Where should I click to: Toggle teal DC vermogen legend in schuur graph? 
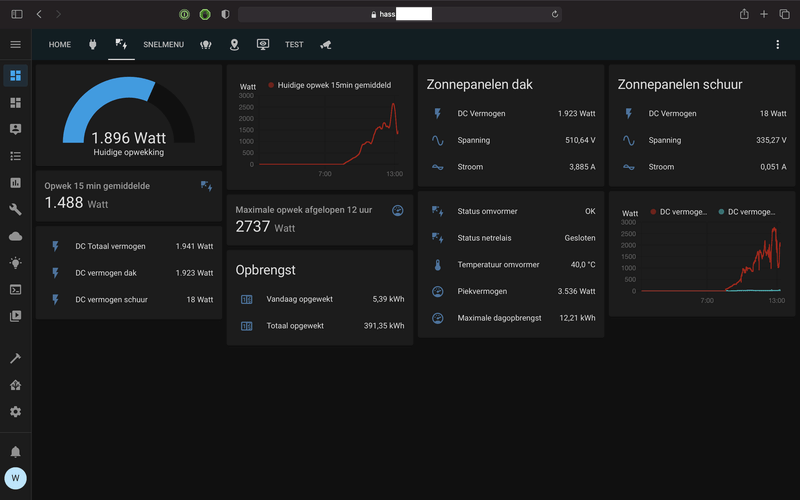[746, 212]
